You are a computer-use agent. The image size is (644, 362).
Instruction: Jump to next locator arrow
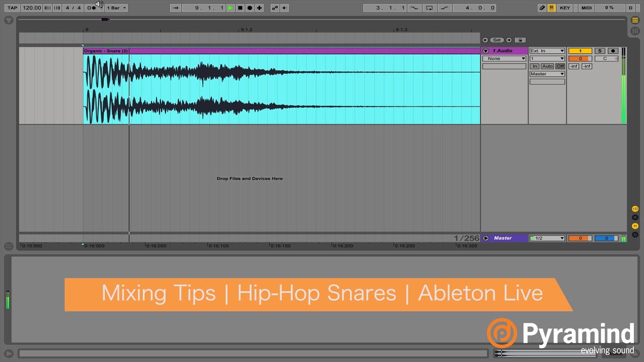(509, 40)
